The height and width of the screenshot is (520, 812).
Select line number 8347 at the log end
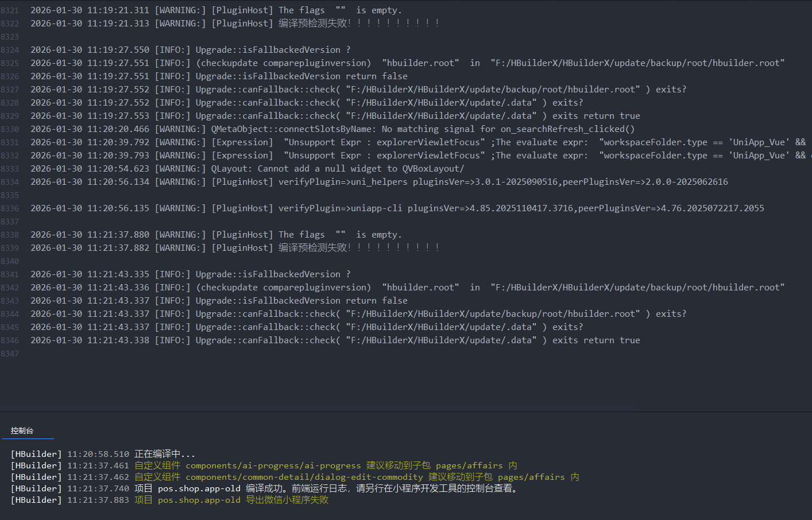(10, 354)
